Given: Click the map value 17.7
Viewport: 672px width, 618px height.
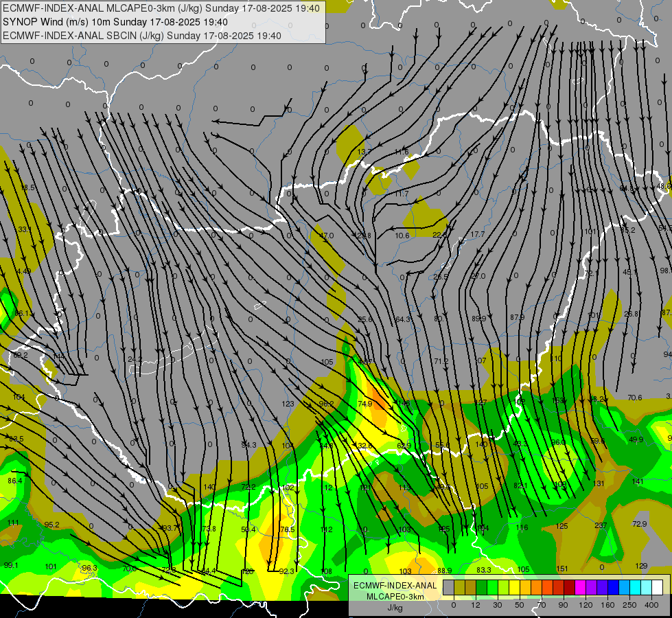Looking at the screenshot, I should (478, 234).
